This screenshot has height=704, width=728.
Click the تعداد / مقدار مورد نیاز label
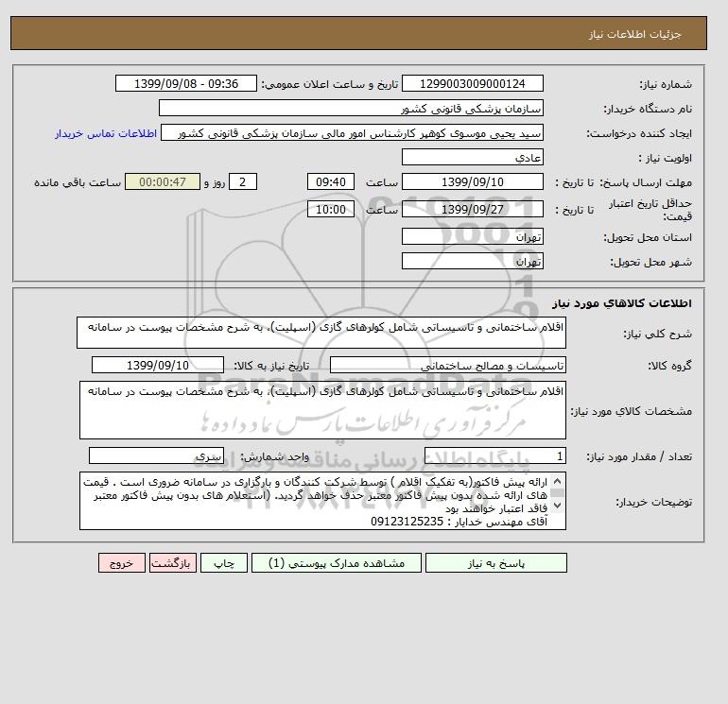tap(639, 457)
